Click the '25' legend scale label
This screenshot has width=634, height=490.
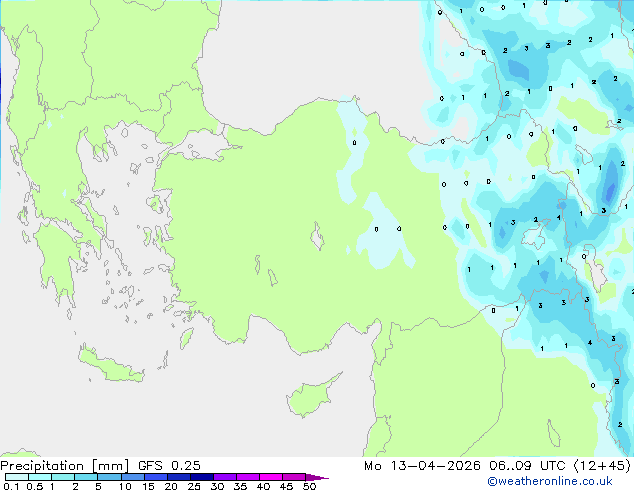click(x=194, y=486)
